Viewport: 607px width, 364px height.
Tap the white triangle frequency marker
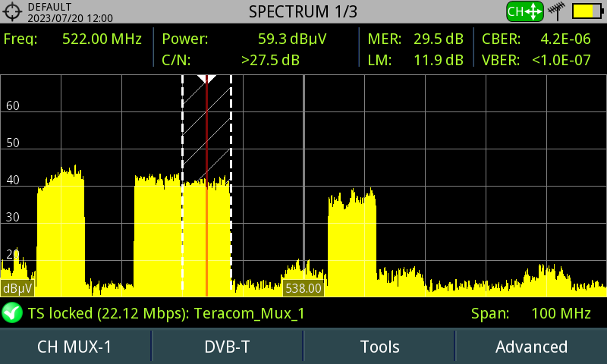[x=206, y=79]
